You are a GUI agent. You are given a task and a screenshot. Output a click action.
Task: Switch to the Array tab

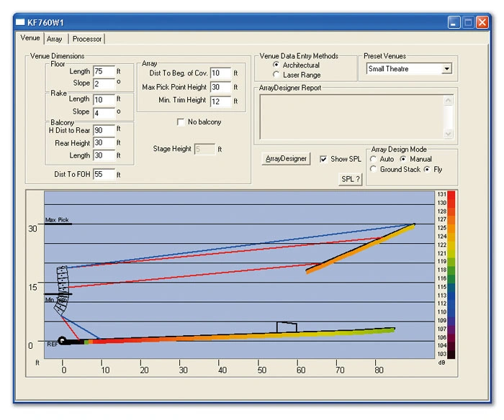(x=55, y=39)
